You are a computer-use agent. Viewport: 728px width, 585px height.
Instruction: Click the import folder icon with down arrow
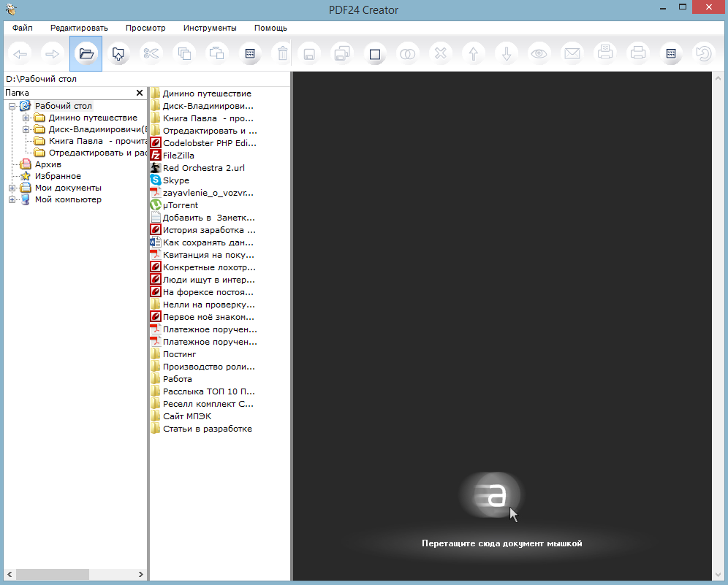point(118,54)
